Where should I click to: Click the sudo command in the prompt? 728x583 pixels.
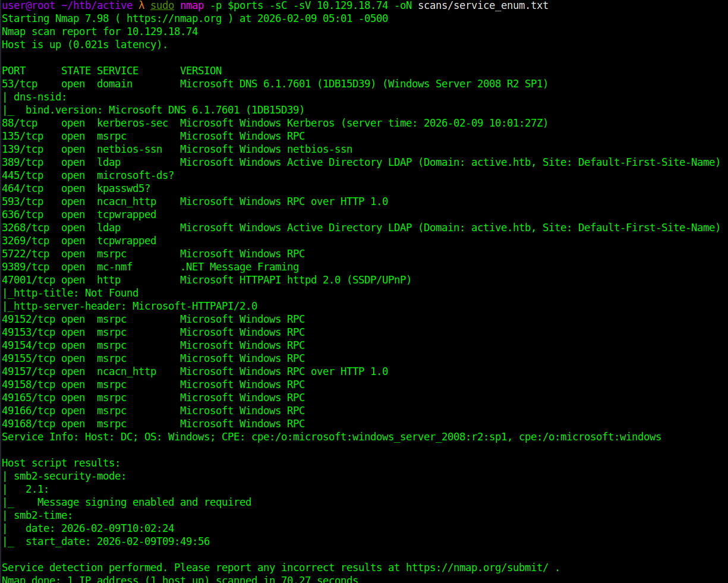(x=162, y=5)
